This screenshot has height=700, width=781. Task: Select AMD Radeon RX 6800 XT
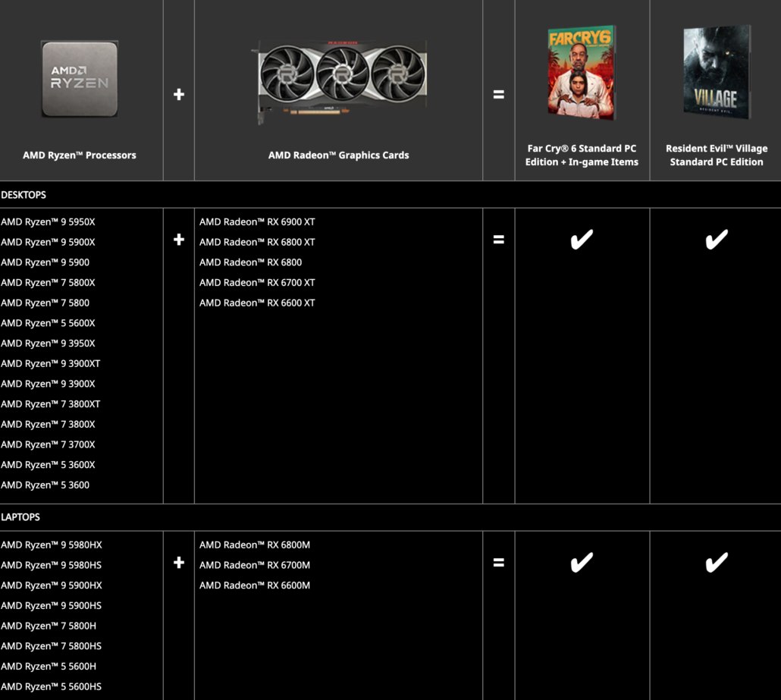[257, 242]
